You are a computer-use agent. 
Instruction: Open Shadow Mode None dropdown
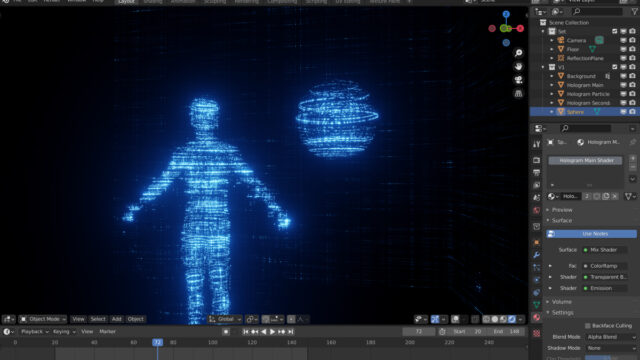coord(611,348)
